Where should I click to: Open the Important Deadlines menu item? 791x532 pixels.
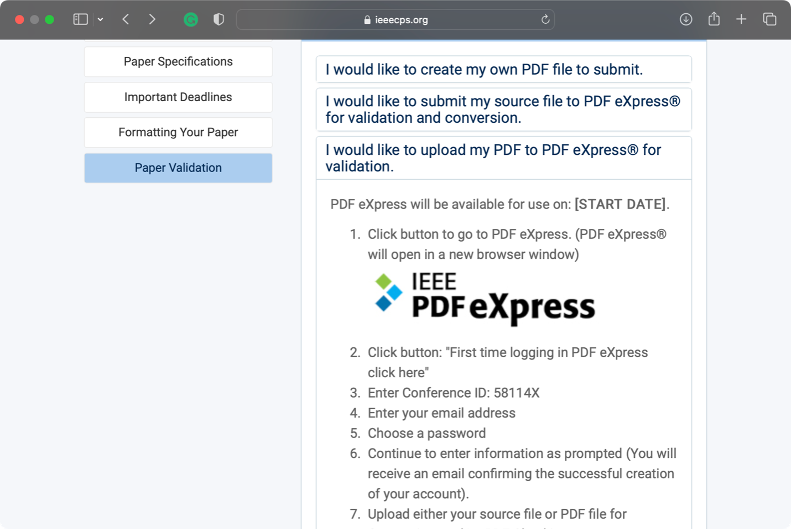pos(178,97)
